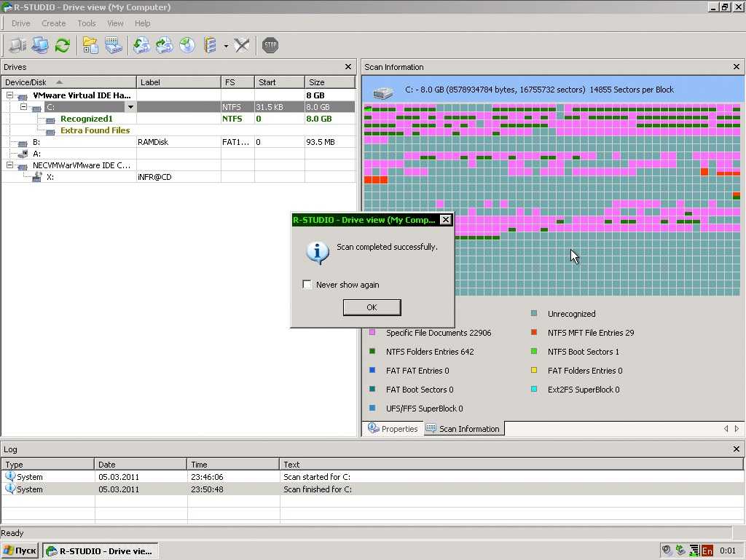746x560 pixels.
Task: Click the Connect to Remote computers icon
Action: click(x=40, y=45)
